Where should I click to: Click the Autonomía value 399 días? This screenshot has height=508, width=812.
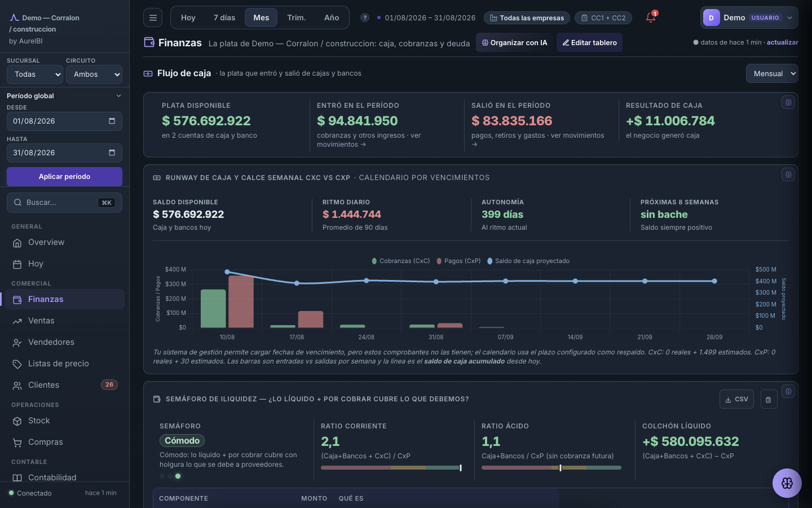coord(502,214)
